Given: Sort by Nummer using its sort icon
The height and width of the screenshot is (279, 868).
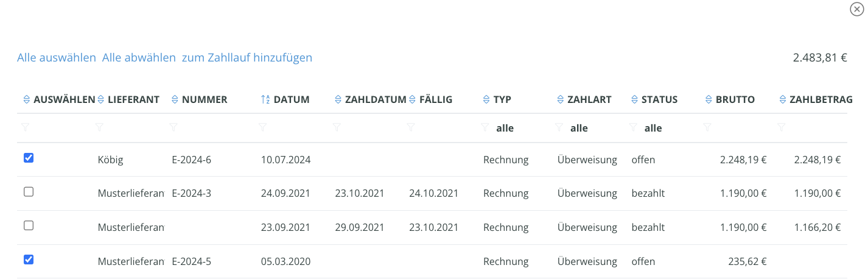Looking at the screenshot, I should pos(175,99).
